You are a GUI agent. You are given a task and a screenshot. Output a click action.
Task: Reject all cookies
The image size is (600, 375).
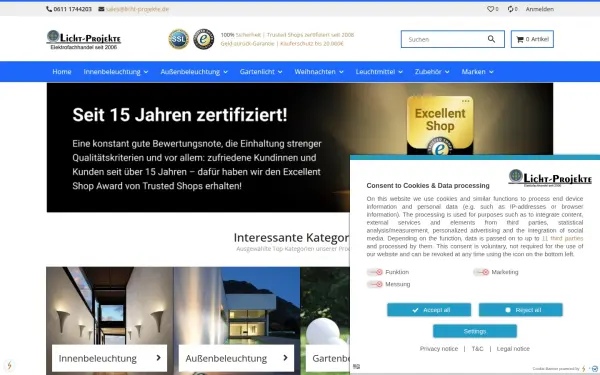[521, 310]
